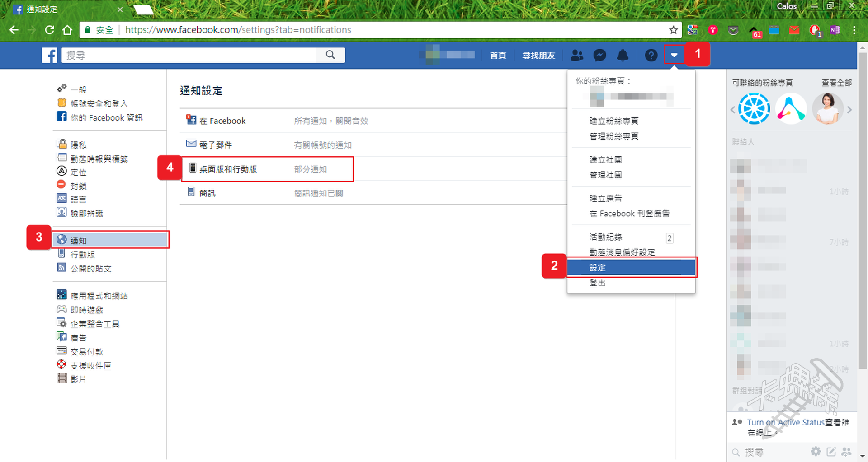The height and width of the screenshot is (462, 868).
Task: Open the notifications bell icon
Action: 623,56
